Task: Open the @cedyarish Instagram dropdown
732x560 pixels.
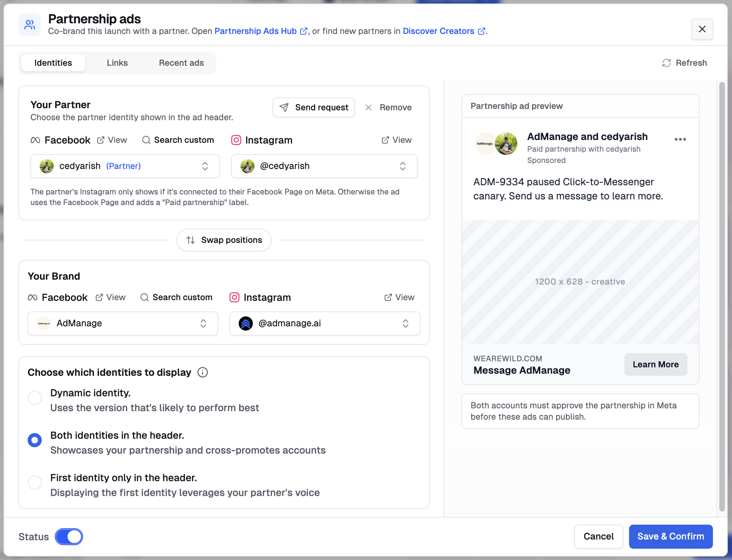Action: [324, 166]
